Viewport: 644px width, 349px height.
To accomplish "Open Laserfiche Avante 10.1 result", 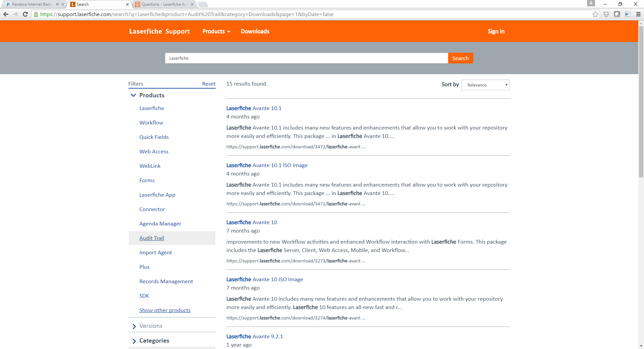I will pyautogui.click(x=254, y=108).
